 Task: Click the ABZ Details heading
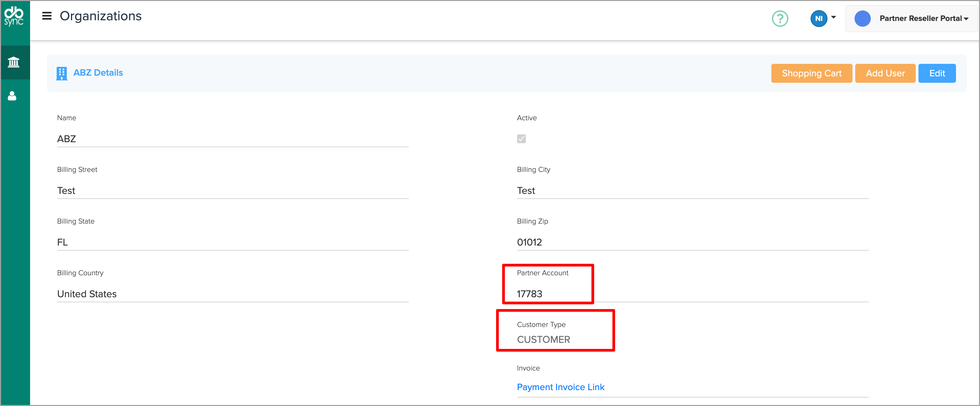click(x=98, y=73)
